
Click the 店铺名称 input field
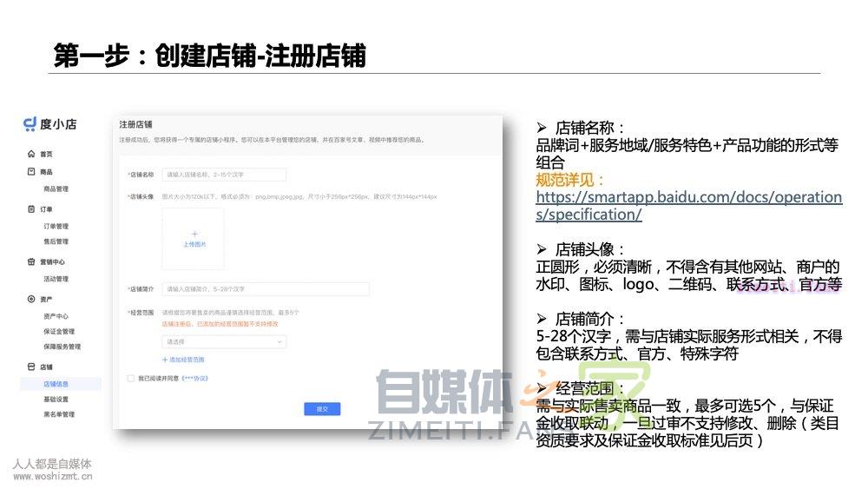(x=224, y=175)
